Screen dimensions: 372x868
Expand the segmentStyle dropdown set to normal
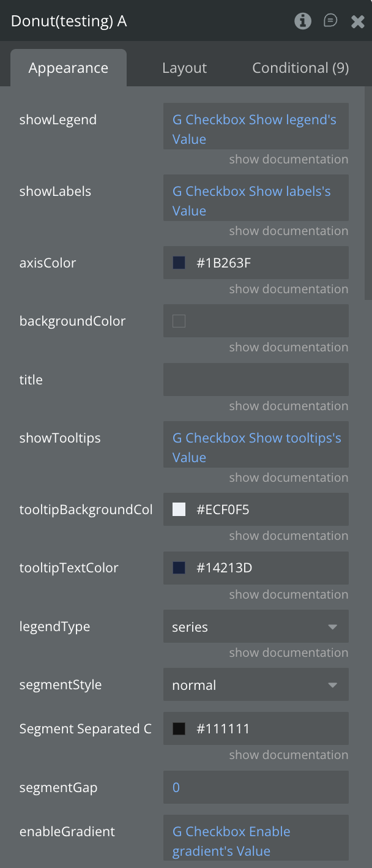(x=256, y=685)
